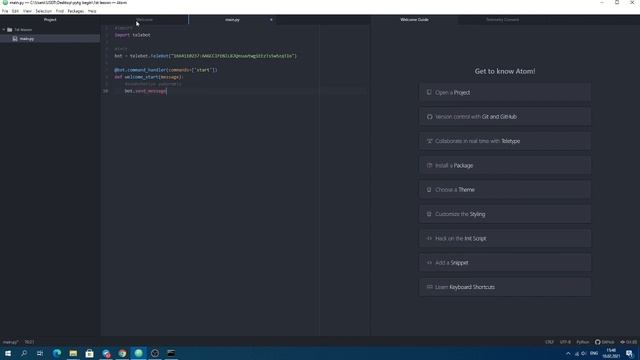Click the Project panel header
Screen dimensions: 640x360
pos(50,20)
